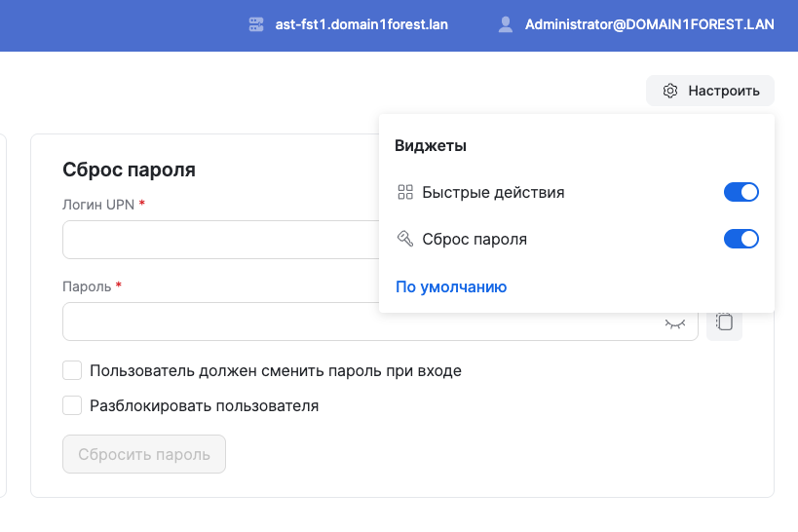The image size is (798, 532).
Task: Disable the Быстрые действия widget toggle
Action: 741,193
